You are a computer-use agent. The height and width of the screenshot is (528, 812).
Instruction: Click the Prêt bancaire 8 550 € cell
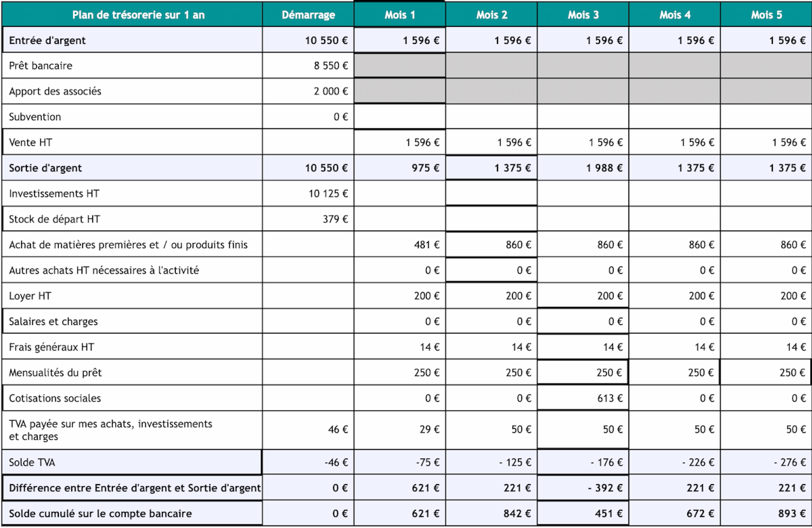pyautogui.click(x=308, y=65)
